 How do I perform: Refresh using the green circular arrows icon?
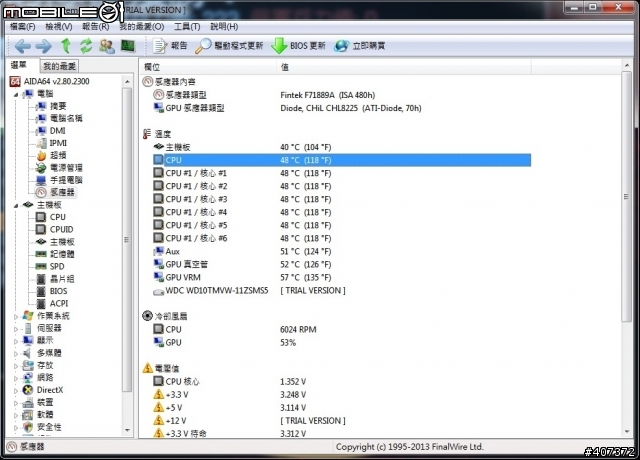(x=86, y=46)
